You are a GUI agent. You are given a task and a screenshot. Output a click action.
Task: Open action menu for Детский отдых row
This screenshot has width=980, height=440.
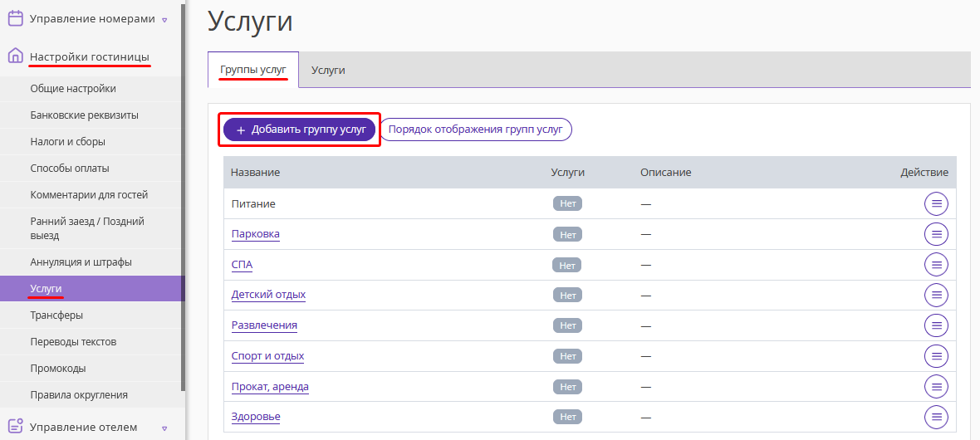(936, 295)
